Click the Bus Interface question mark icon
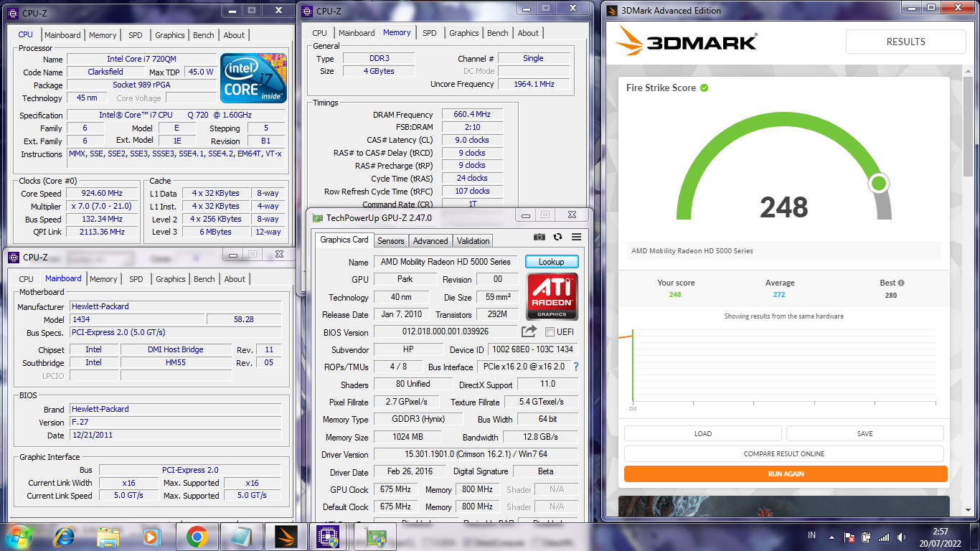 tap(575, 367)
